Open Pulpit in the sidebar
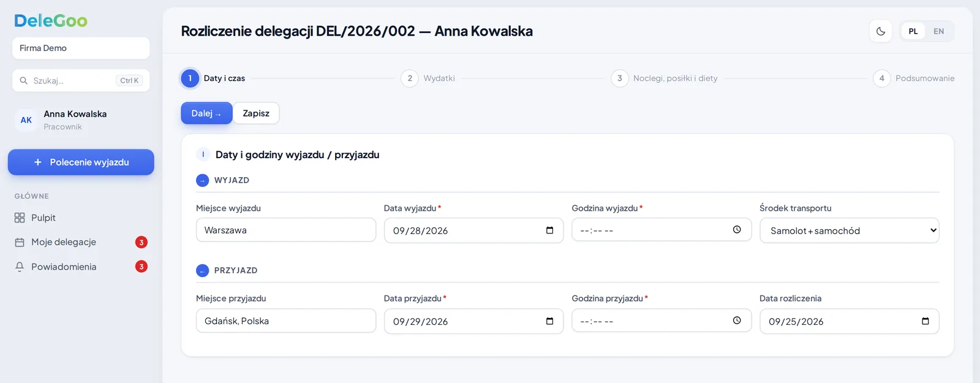 tap(81, 218)
